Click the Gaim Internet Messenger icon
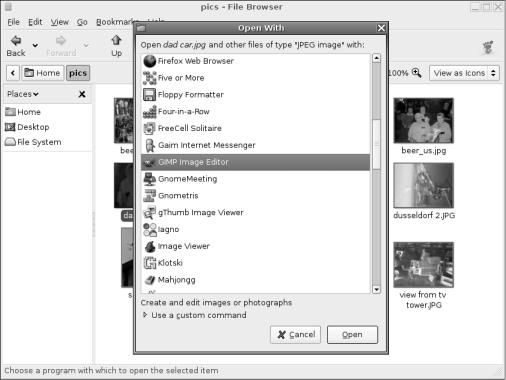Image resolution: width=506 pixels, height=380 pixels. tap(150, 145)
